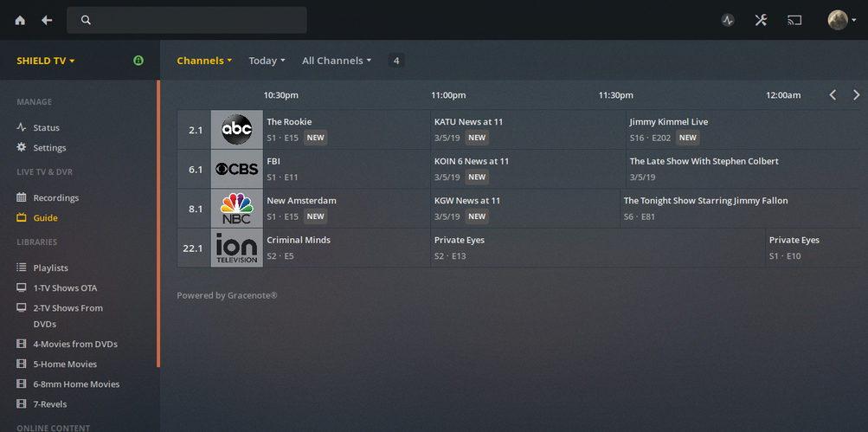Screen dimensions: 868x432
Task: Open New Amsterdam program listing
Action: pyautogui.click(x=347, y=209)
